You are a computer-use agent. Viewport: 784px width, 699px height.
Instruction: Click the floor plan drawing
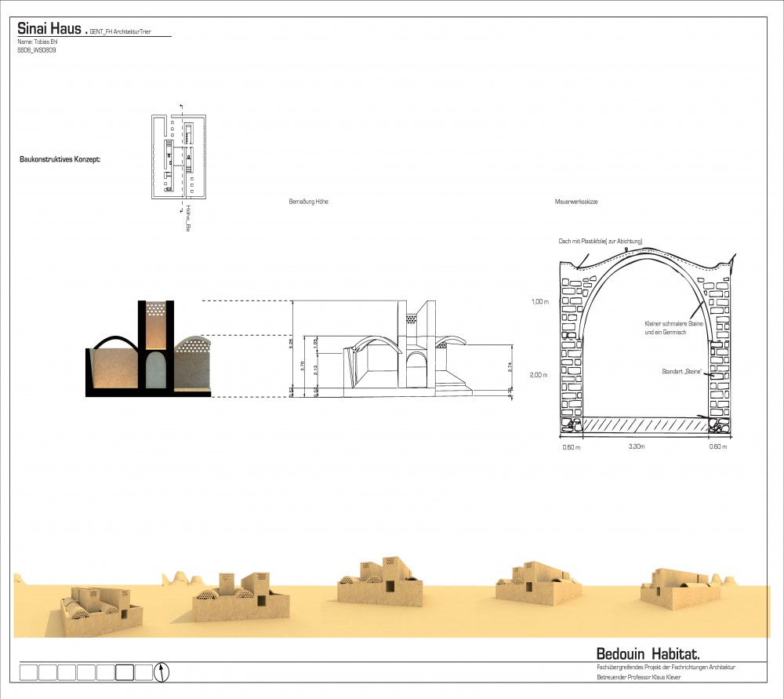pos(179,155)
